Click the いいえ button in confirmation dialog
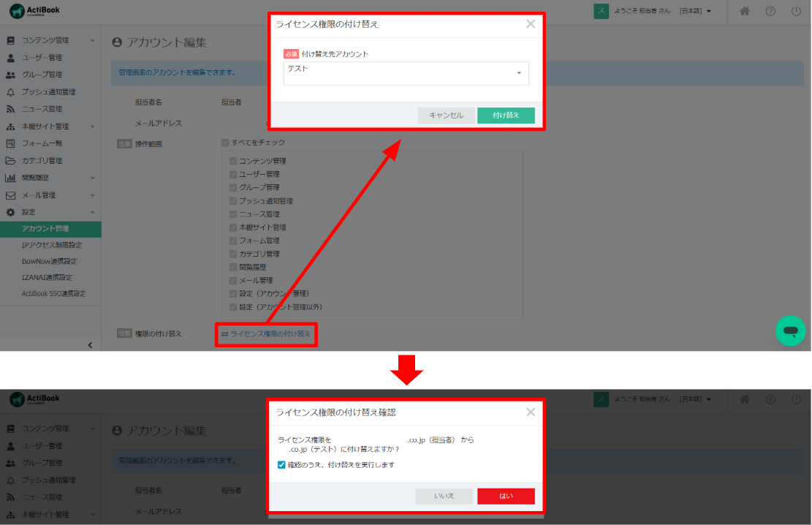812x525 pixels. 444,496
